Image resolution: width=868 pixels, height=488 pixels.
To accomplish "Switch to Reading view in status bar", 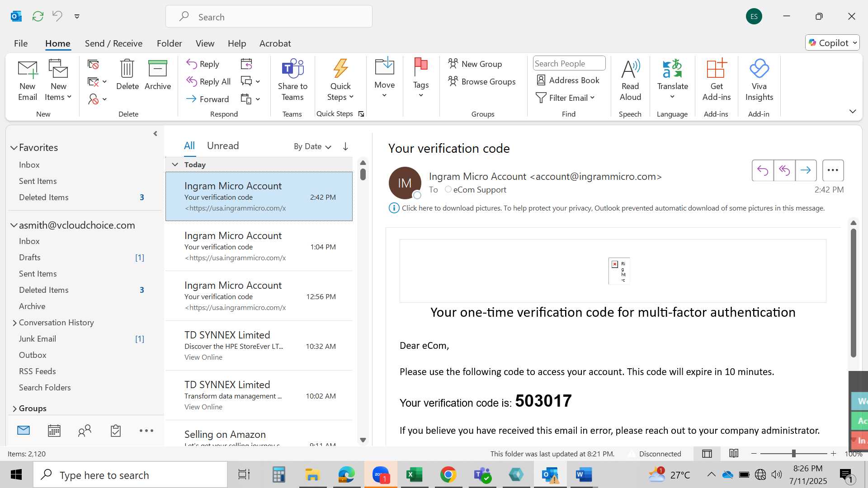I will (734, 454).
